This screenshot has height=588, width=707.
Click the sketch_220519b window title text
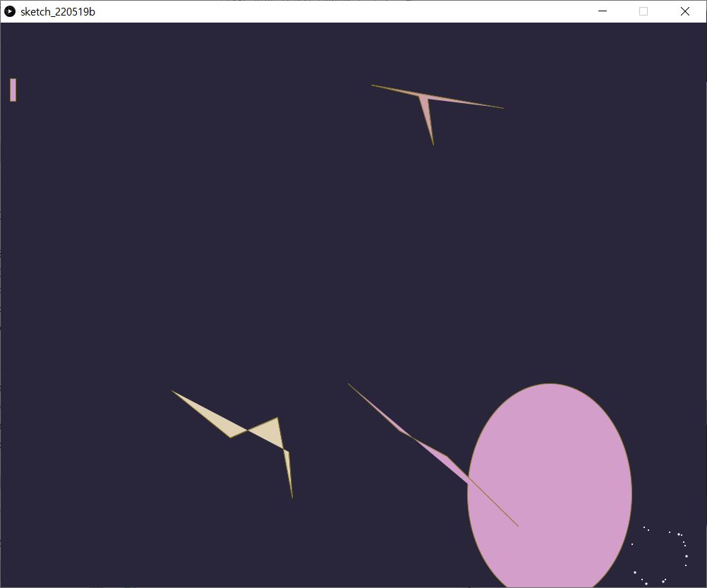tap(58, 11)
